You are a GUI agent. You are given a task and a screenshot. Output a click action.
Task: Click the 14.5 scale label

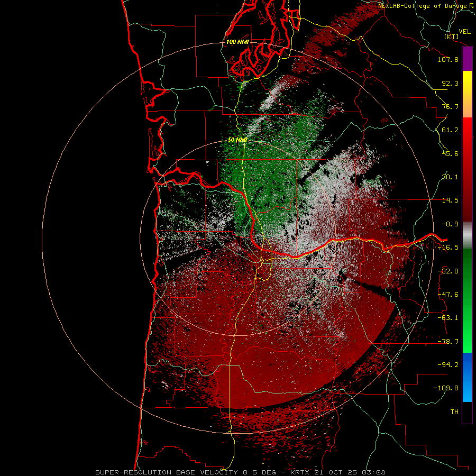[x=450, y=200]
